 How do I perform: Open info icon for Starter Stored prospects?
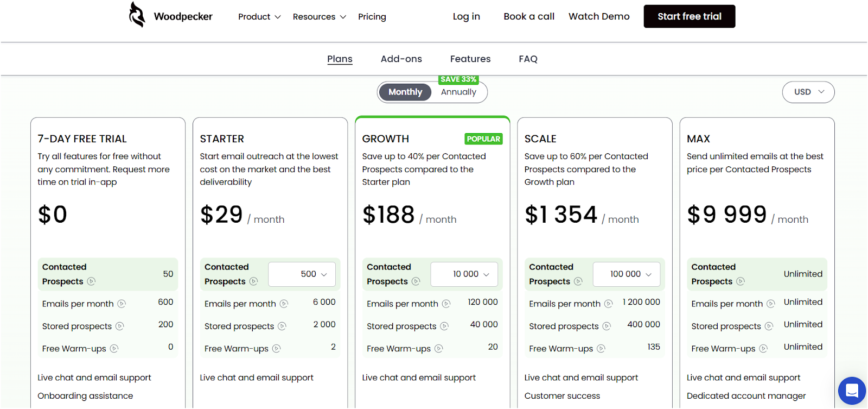(282, 326)
